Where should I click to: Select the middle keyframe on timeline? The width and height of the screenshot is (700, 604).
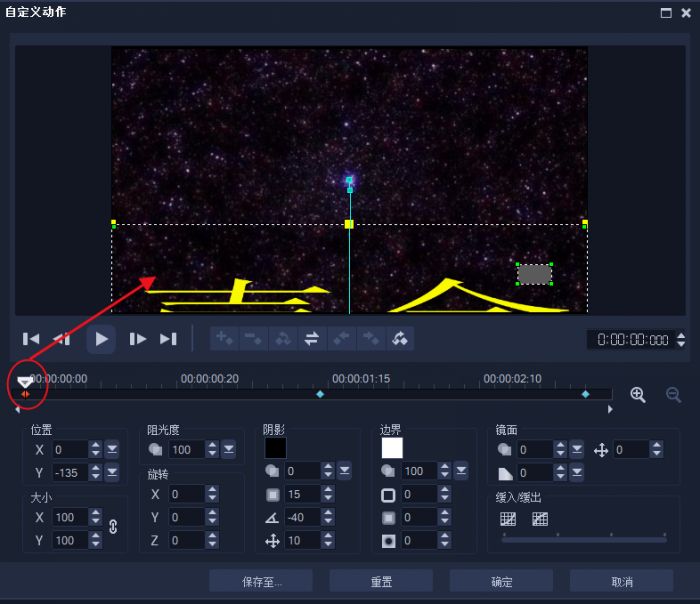[x=320, y=394]
